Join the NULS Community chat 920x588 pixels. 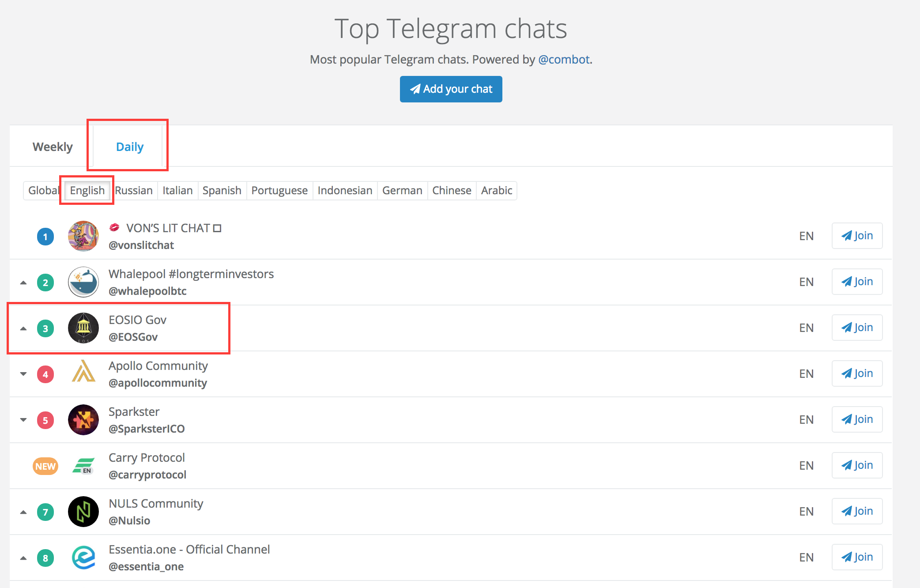857,511
